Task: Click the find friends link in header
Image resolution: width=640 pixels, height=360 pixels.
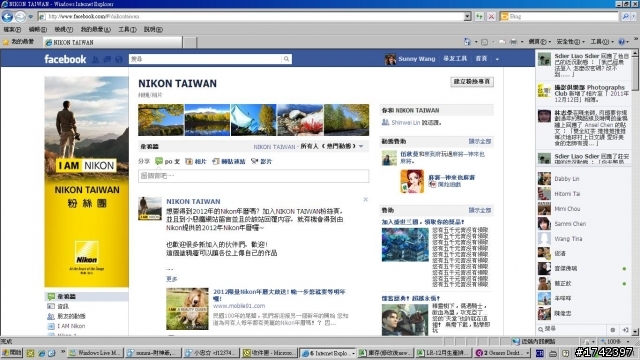Action: coord(455,59)
